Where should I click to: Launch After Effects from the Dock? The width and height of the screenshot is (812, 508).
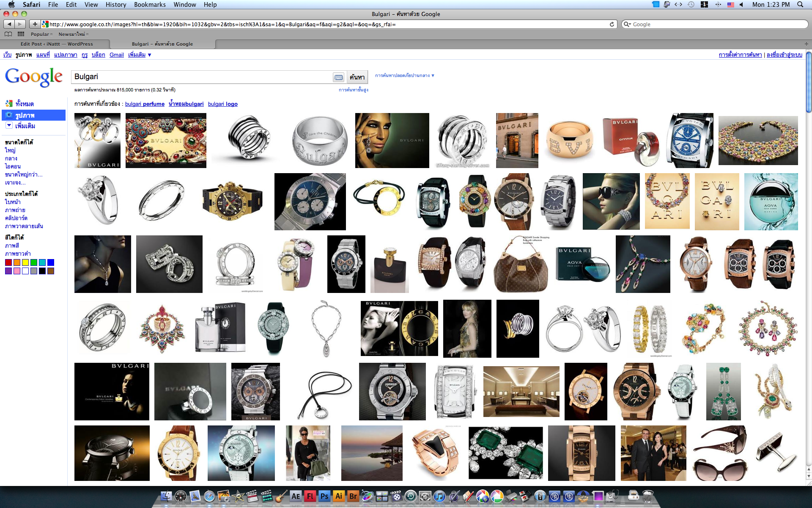pyautogui.click(x=296, y=496)
